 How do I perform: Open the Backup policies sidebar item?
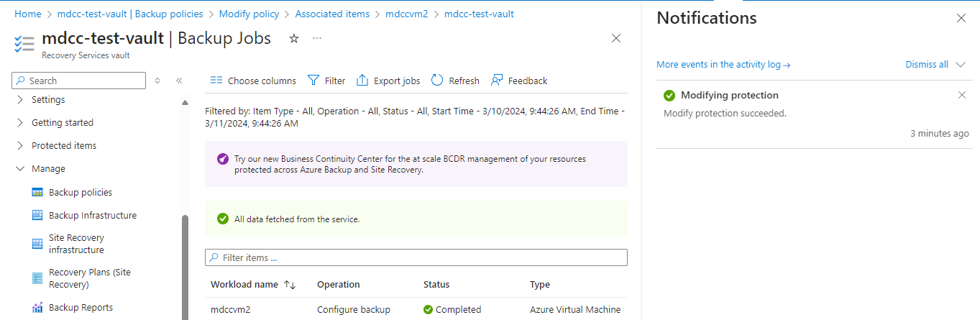[81, 192]
